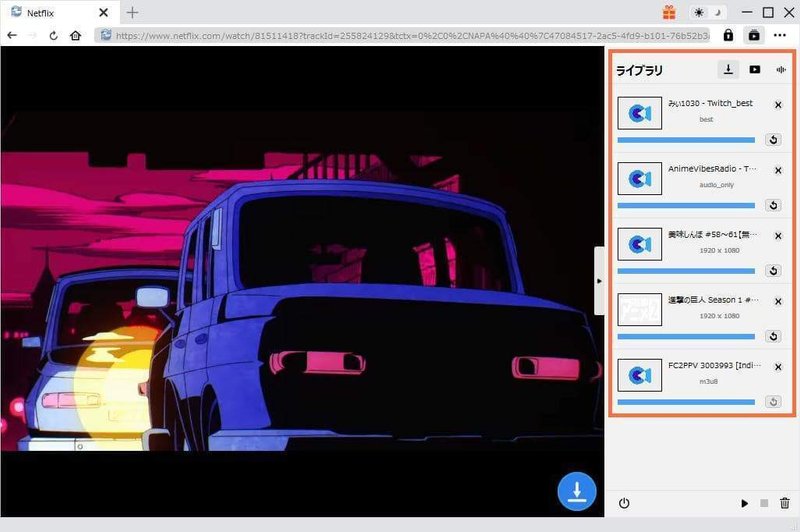
Task: Remove the 美味しんぼ #58~61 item
Action: (x=778, y=236)
